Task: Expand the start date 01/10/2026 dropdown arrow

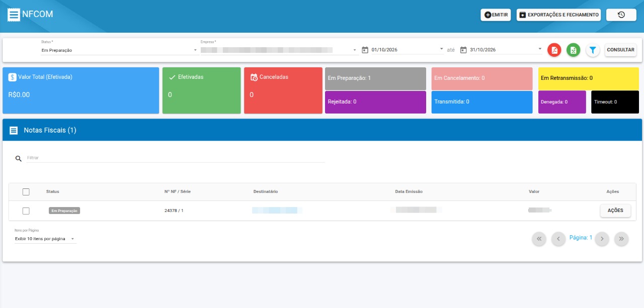Action: click(x=442, y=49)
